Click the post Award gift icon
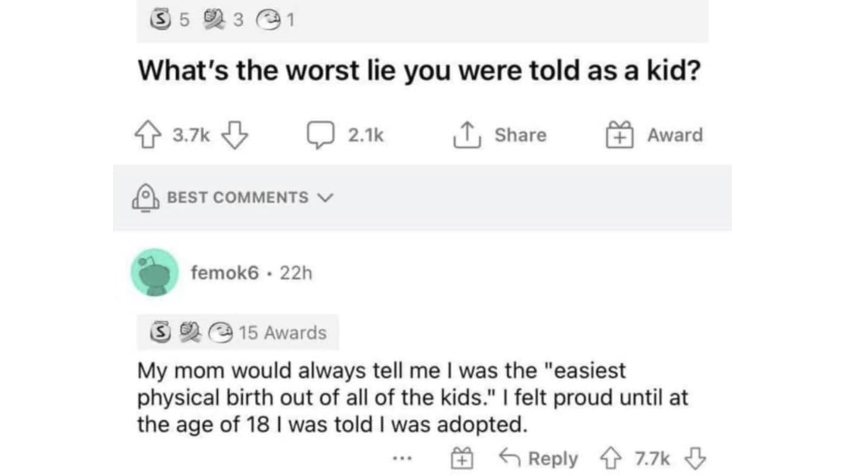Screen dimensions: 868x476 618,135
